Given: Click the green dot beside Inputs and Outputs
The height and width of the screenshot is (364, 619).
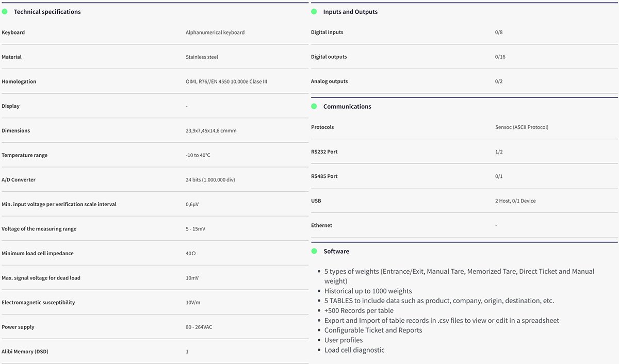Looking at the screenshot, I should [x=314, y=11].
